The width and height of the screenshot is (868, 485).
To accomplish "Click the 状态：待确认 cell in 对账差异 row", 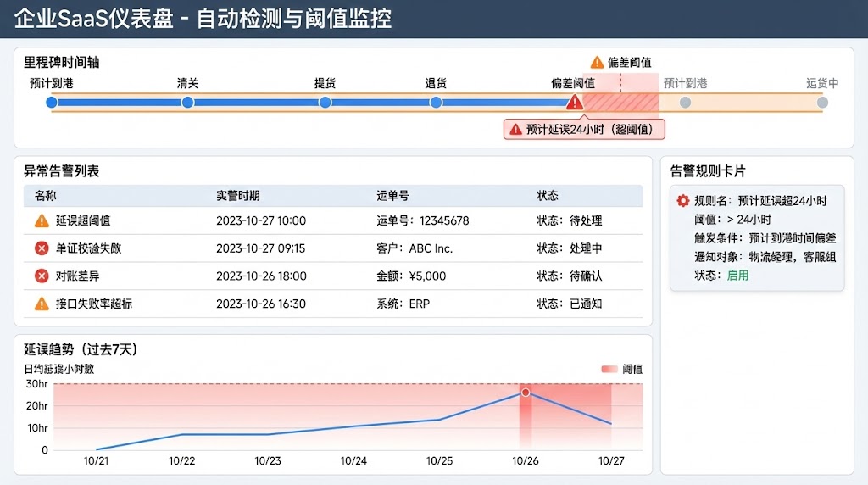I will click(x=569, y=276).
